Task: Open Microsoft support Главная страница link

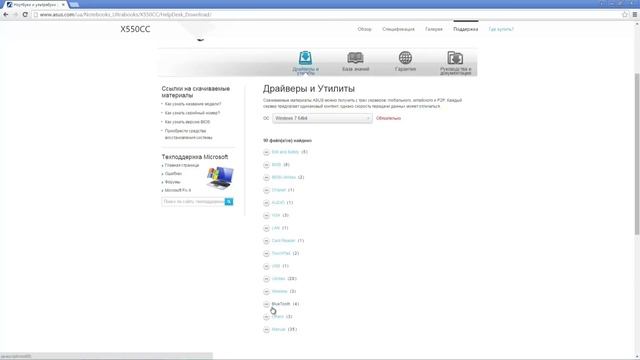Action: (182, 165)
